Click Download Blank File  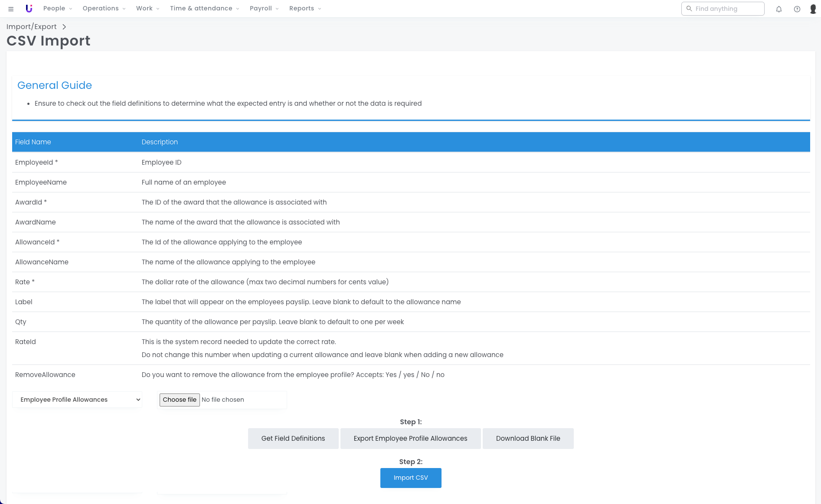coord(528,439)
